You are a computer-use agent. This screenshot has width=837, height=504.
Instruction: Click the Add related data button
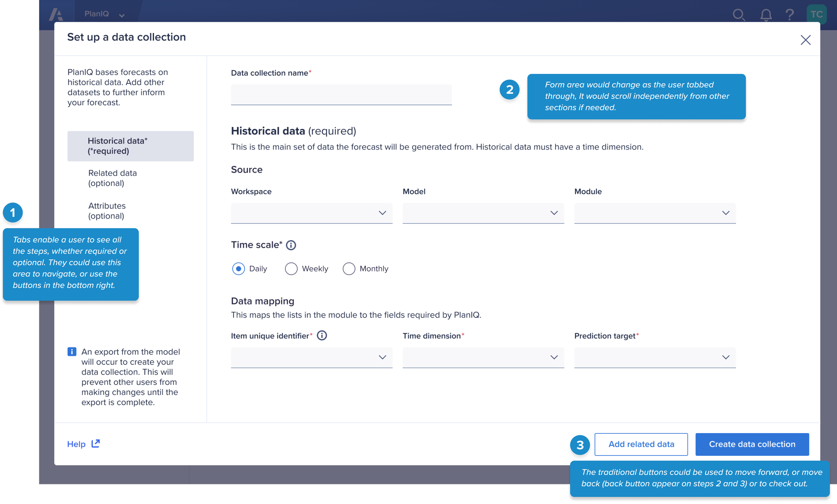tap(641, 444)
